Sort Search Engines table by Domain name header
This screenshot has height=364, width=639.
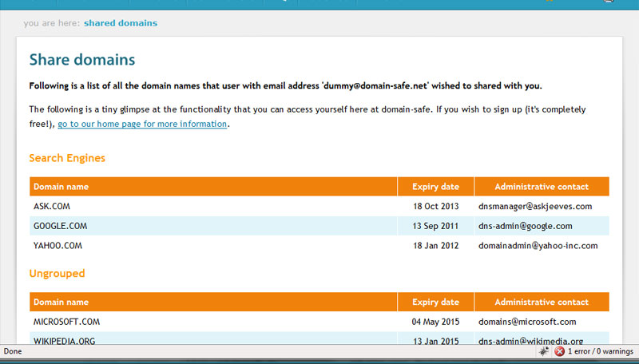tap(61, 187)
